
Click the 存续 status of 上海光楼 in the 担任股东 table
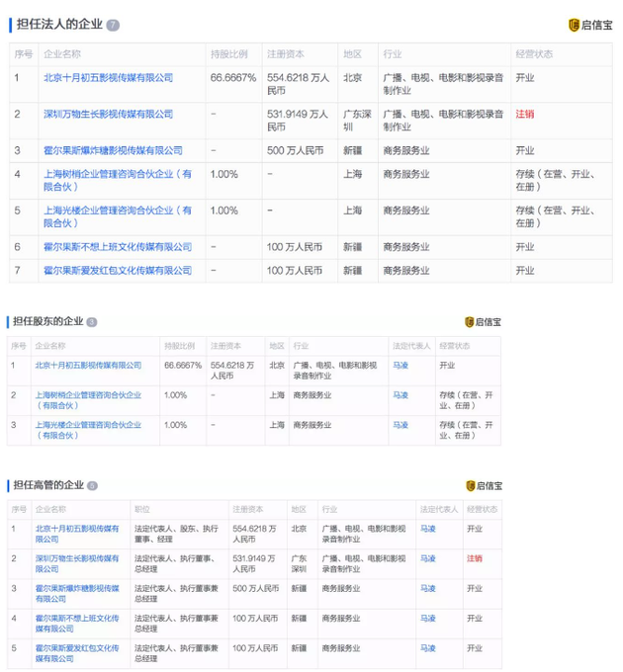(466, 430)
